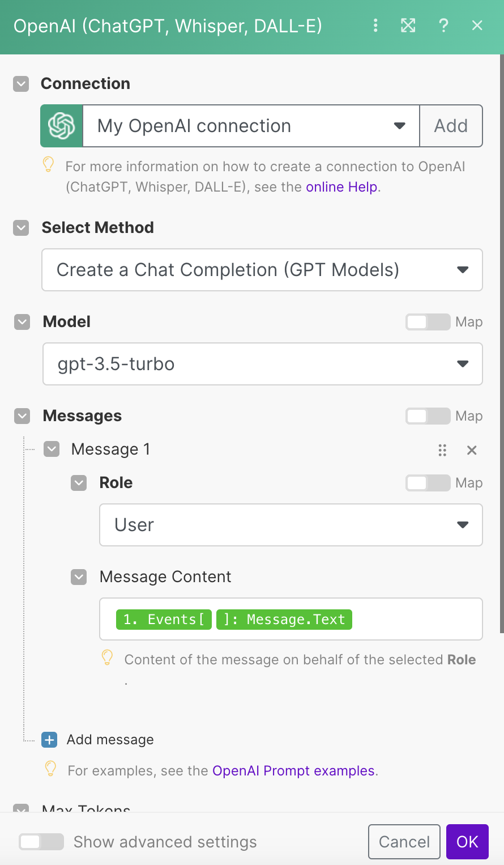Viewport: 504px width, 865px height.
Task: Click the plus icon to add a message
Action: coord(50,740)
